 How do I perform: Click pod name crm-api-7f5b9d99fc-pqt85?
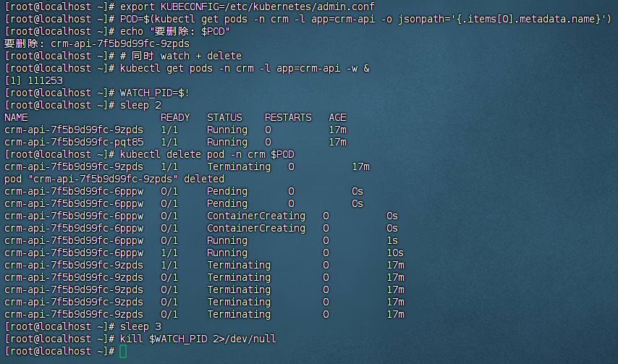pos(74,142)
